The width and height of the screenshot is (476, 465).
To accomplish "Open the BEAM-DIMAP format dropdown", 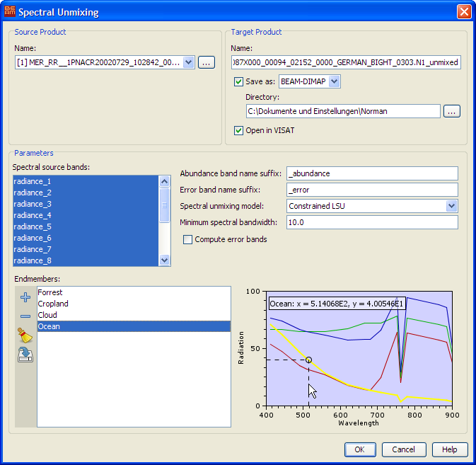I will tap(335, 82).
